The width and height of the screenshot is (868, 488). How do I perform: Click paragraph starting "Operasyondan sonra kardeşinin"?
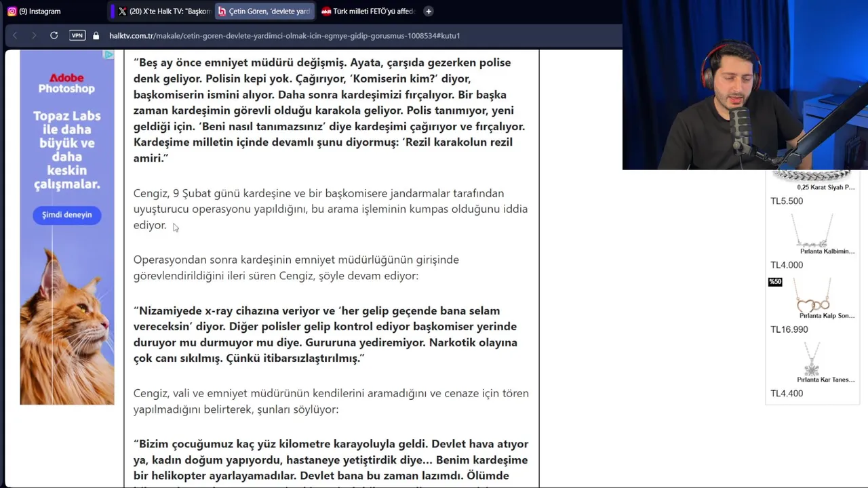[x=296, y=268]
